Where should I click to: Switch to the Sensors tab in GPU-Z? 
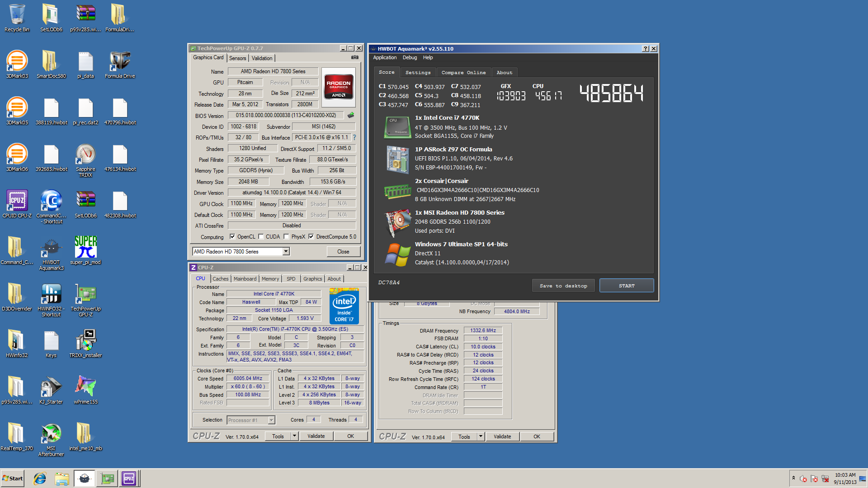tap(237, 58)
